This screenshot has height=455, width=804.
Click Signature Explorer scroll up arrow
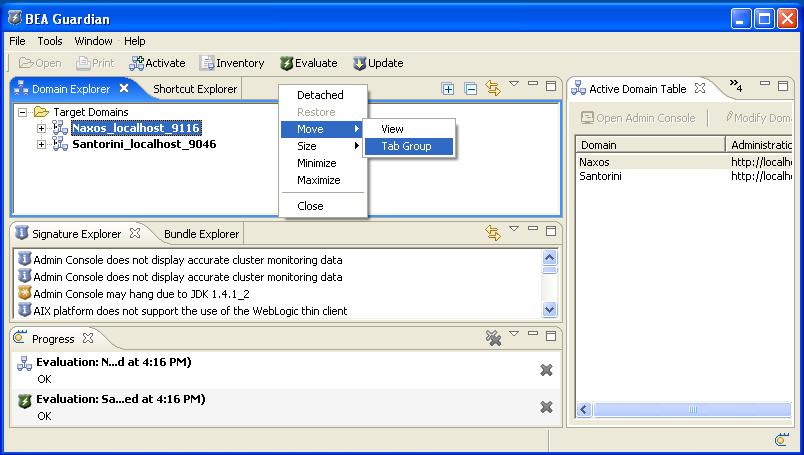(x=549, y=258)
